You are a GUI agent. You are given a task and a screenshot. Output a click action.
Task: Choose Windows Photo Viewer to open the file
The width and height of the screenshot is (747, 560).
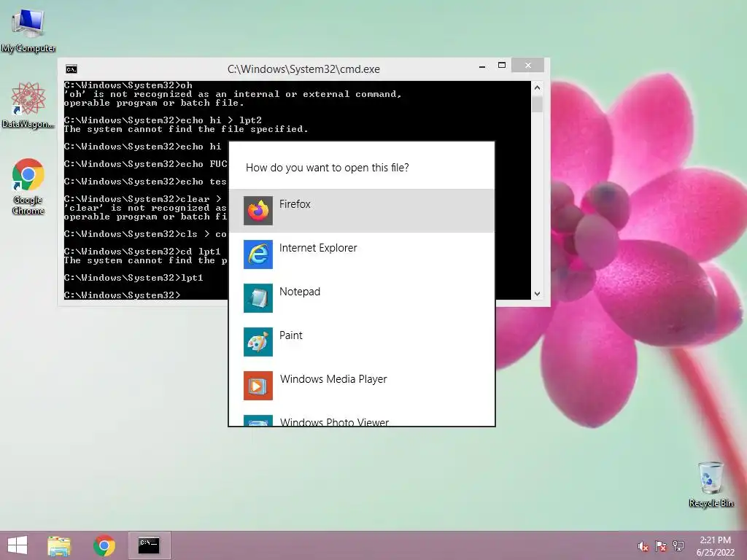[362, 419]
